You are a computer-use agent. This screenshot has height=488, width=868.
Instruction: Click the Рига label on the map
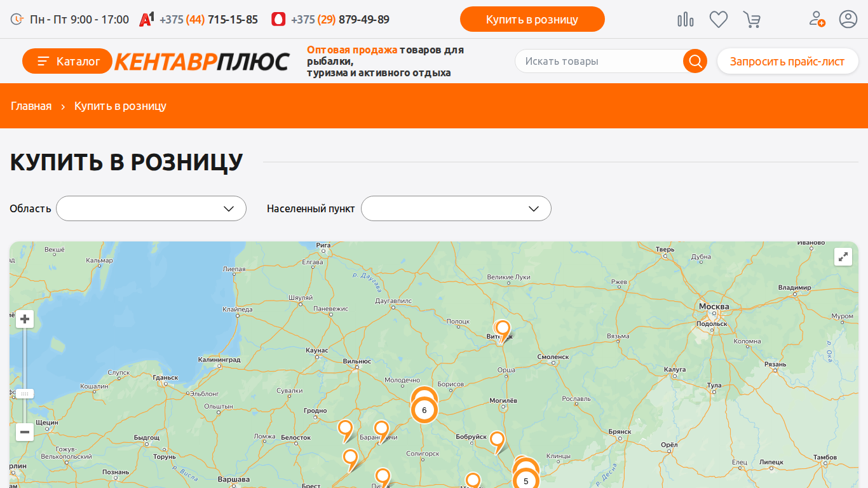click(x=323, y=245)
